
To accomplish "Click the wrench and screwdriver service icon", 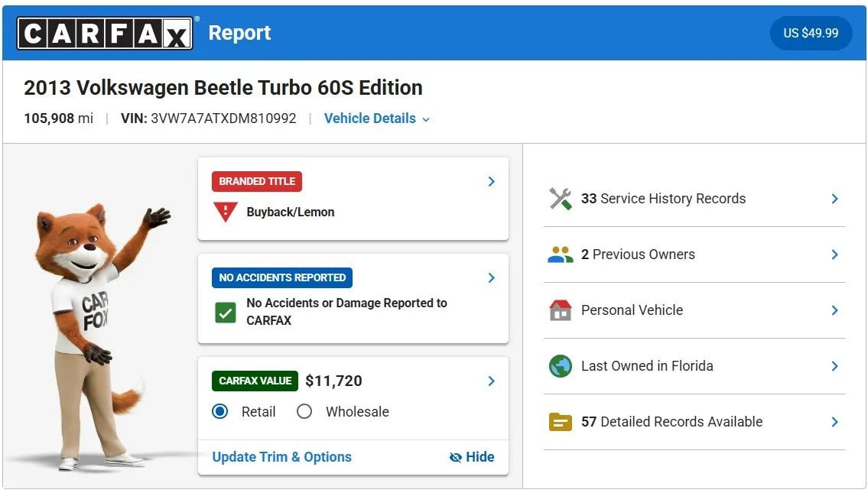I will pos(561,199).
